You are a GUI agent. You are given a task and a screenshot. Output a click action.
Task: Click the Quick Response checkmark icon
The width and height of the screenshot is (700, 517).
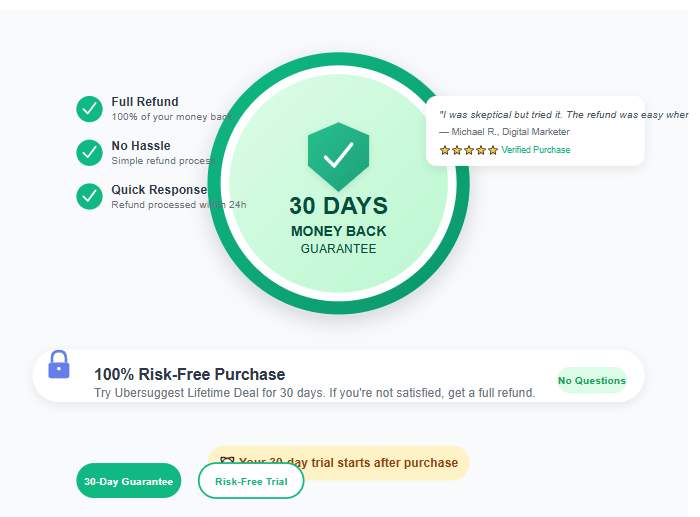pyautogui.click(x=90, y=196)
